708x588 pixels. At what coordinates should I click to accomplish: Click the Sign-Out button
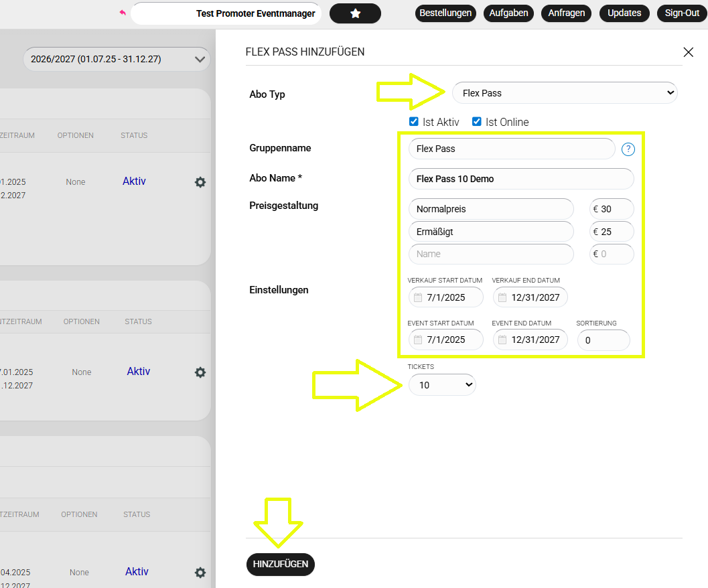(x=681, y=13)
